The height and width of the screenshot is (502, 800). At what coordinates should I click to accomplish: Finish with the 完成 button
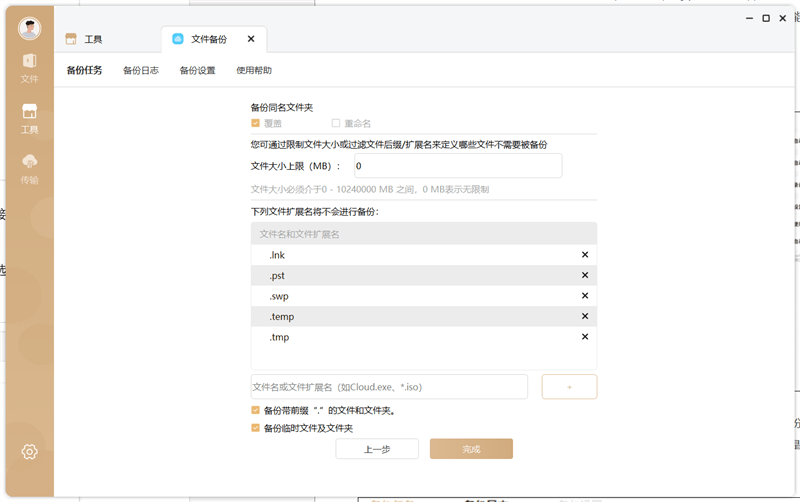tap(471, 449)
